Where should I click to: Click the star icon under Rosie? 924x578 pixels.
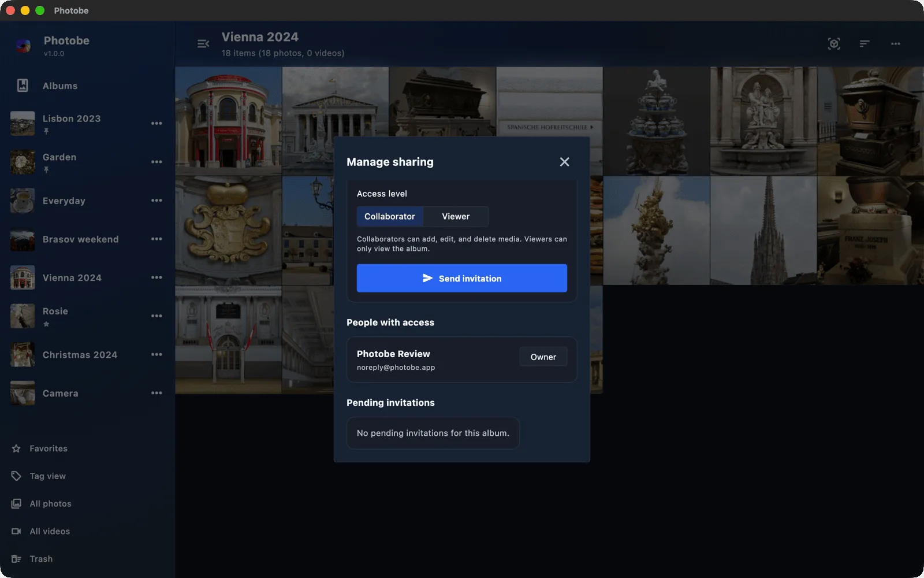(46, 324)
